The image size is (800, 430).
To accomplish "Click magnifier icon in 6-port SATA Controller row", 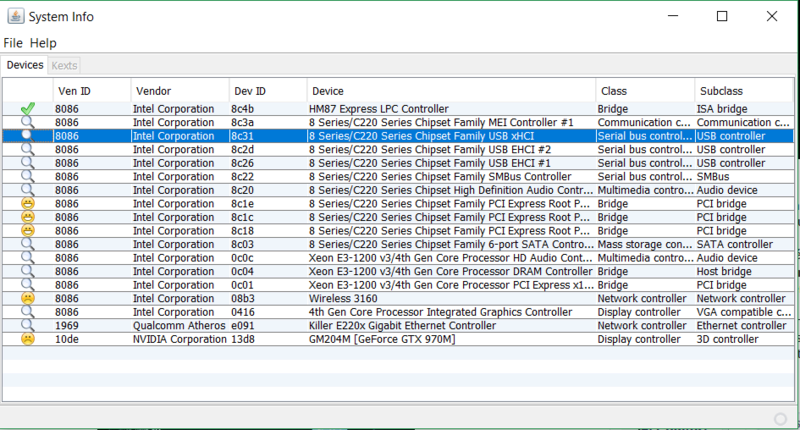I will coord(28,244).
